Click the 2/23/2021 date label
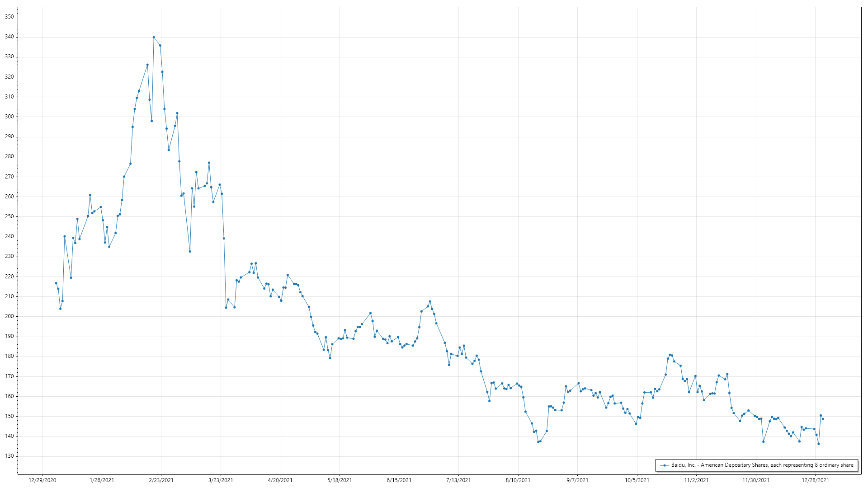This screenshot has width=868, height=488. click(x=161, y=480)
